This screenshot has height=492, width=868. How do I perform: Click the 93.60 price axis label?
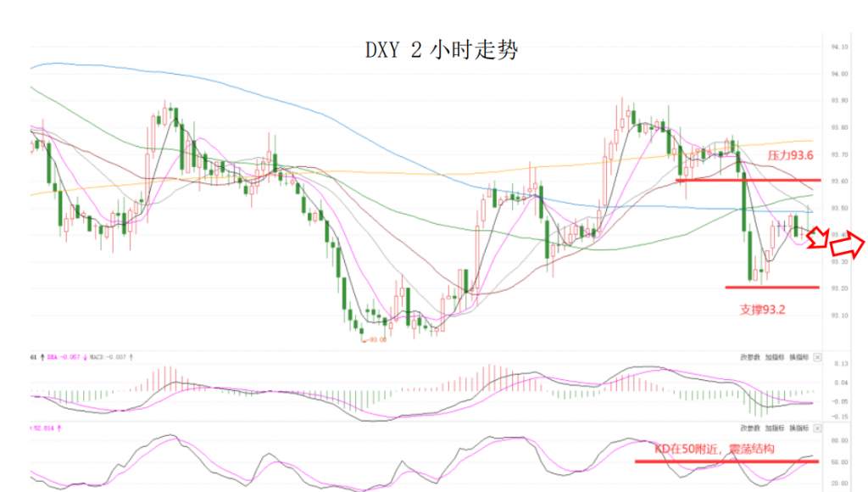point(839,182)
